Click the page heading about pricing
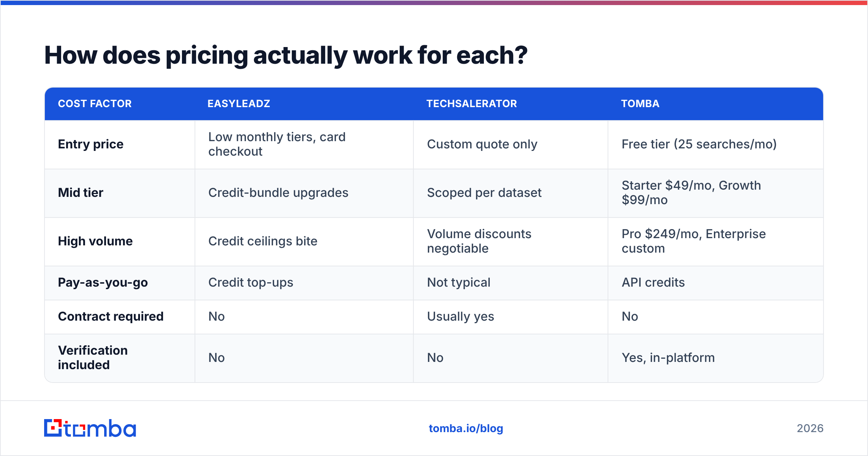Screen dimensions: 868x456 [x=286, y=55]
